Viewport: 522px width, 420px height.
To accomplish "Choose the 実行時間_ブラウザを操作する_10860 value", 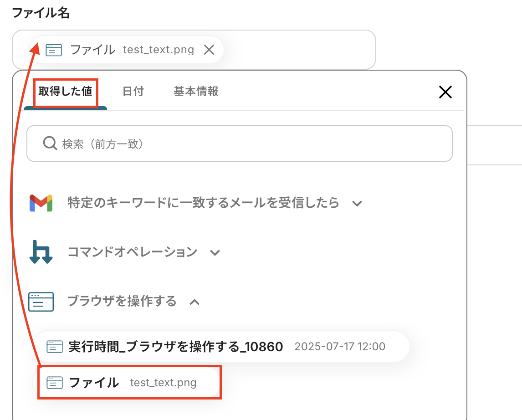I will (x=176, y=347).
